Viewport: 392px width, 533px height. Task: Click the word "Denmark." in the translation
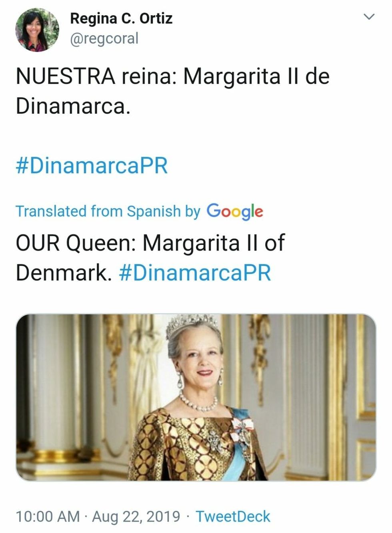[x=63, y=273]
